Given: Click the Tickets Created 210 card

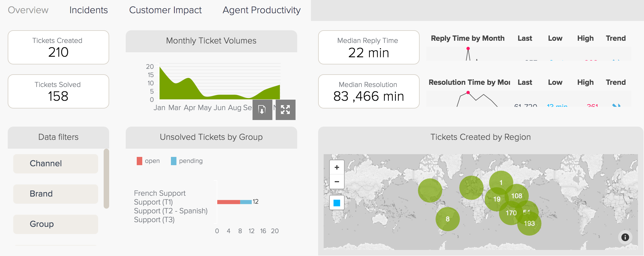Looking at the screenshot, I should click(58, 47).
